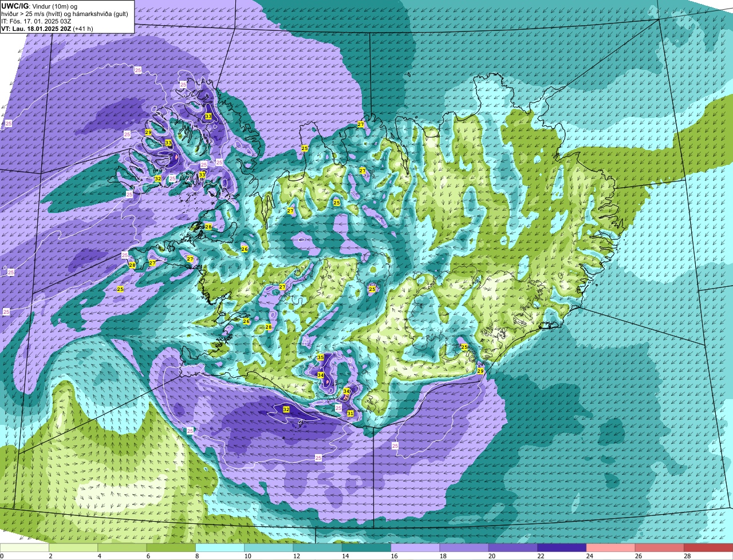Click the yellow peak gust label "31"
This screenshot has height=560, width=733.
pos(350,413)
